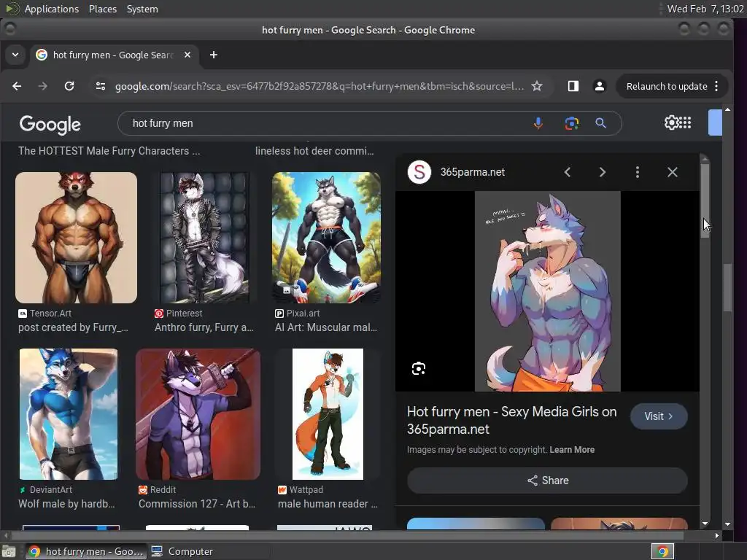Open the Reddit Commission 127 thumbnail

pyautogui.click(x=198, y=414)
